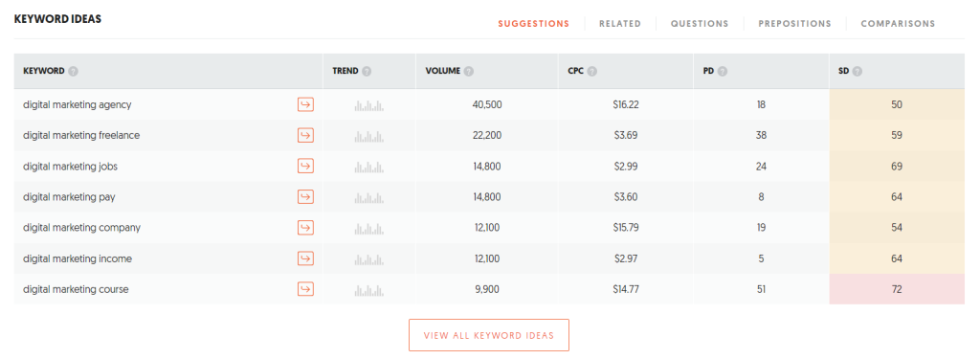Show help tooltip next to Keyword header
The width and height of the screenshot is (980, 359).
point(73,71)
